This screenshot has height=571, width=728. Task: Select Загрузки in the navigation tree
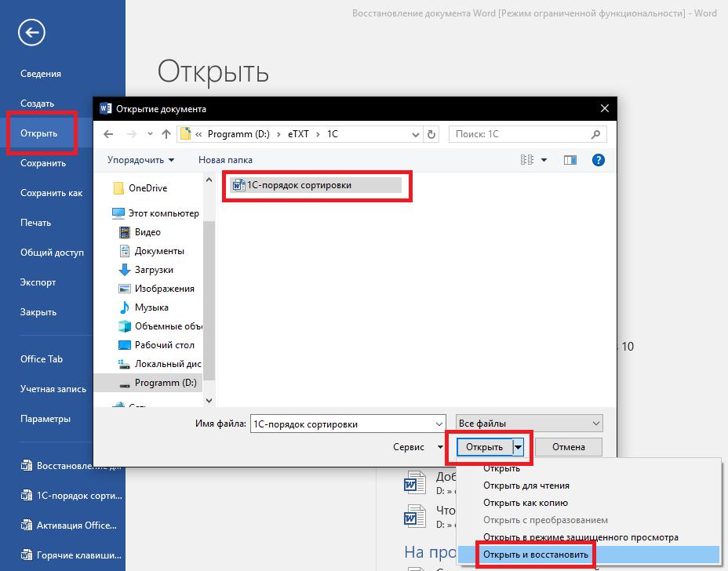[x=152, y=270]
